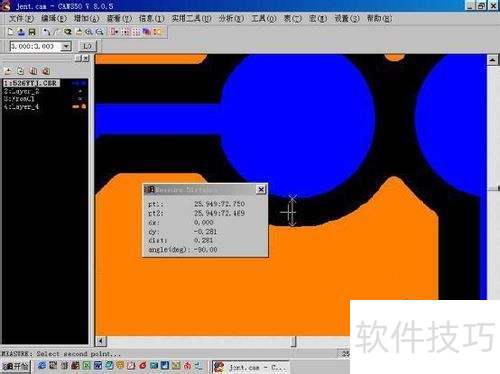
Task: Select the third layer entry
Action: click(19, 99)
